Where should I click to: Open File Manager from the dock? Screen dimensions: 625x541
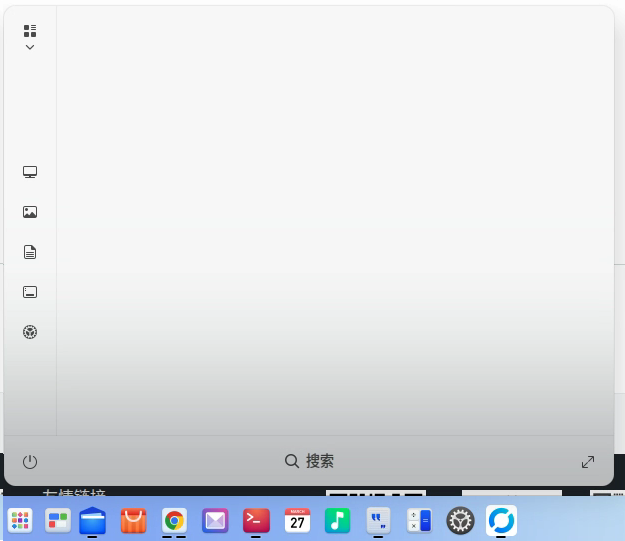pyautogui.click(x=92, y=520)
